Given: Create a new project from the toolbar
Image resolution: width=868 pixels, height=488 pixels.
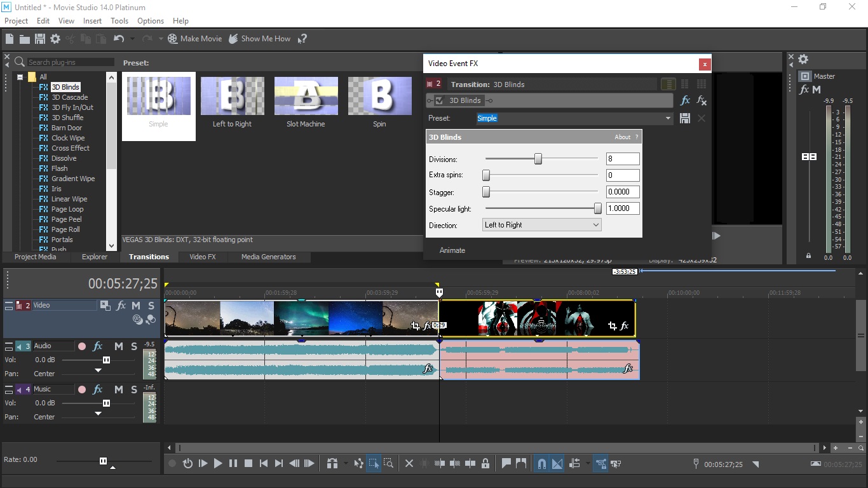Looking at the screenshot, I should [x=10, y=39].
